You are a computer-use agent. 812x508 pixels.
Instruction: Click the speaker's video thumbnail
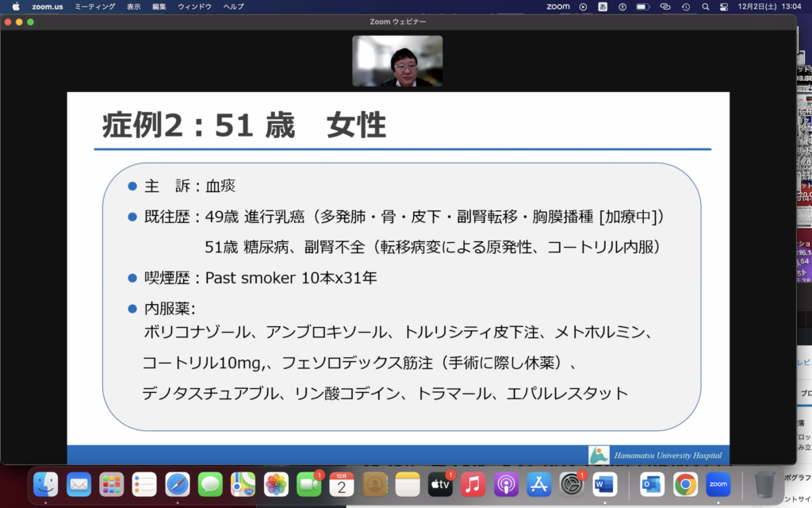(397, 61)
